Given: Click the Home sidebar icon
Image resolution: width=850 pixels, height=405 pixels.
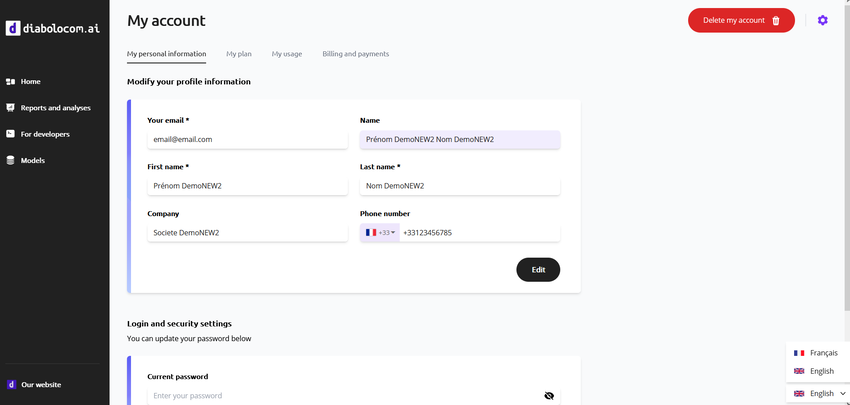Looking at the screenshot, I should [x=11, y=81].
